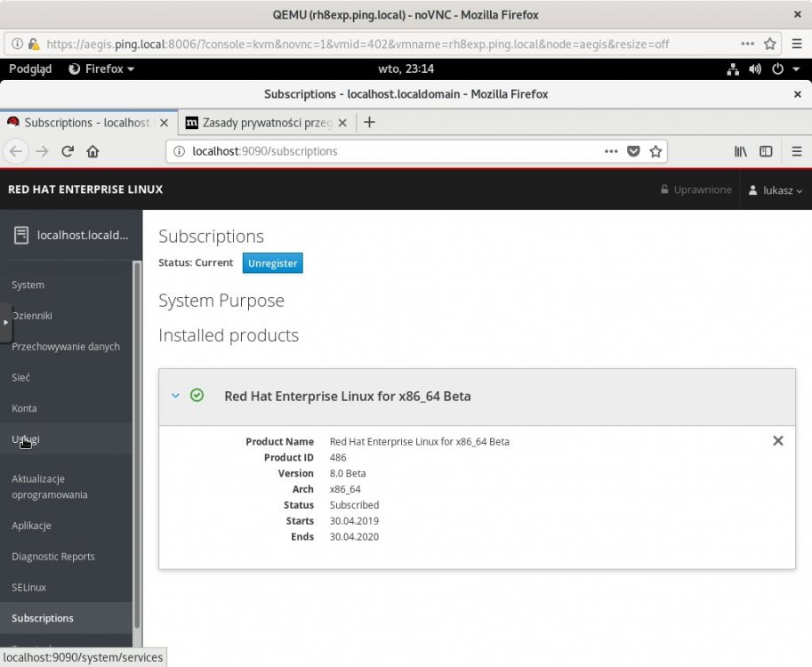The width and height of the screenshot is (812, 667).
Task: Open page actions dots in outer address bar
Action: (x=747, y=44)
